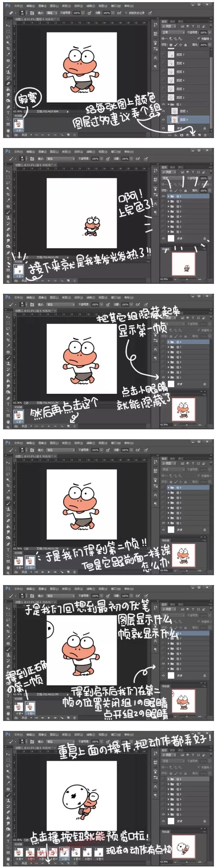218x868 pixels.
Task: Expand group 组 5 in the third screenshot
Action: tap(168, 357)
